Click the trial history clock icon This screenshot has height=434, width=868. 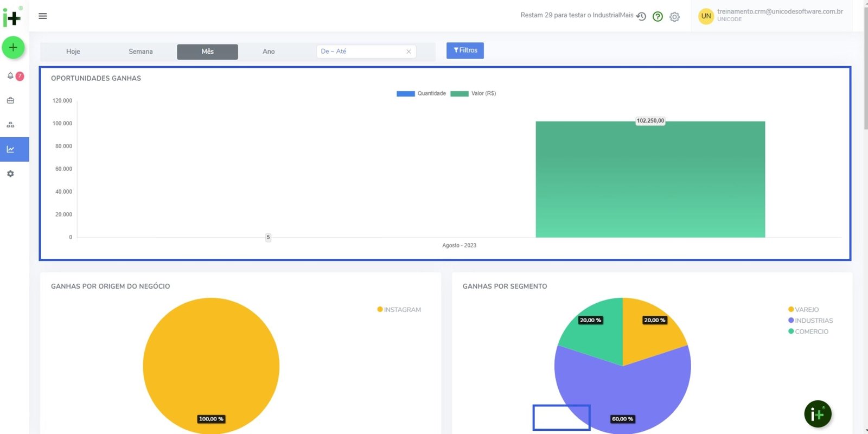641,17
